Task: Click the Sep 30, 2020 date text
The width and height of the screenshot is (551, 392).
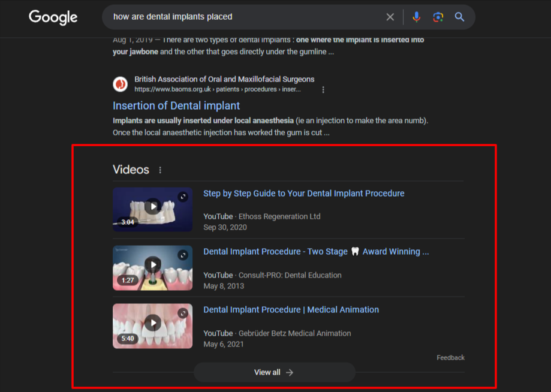Action: [225, 228]
